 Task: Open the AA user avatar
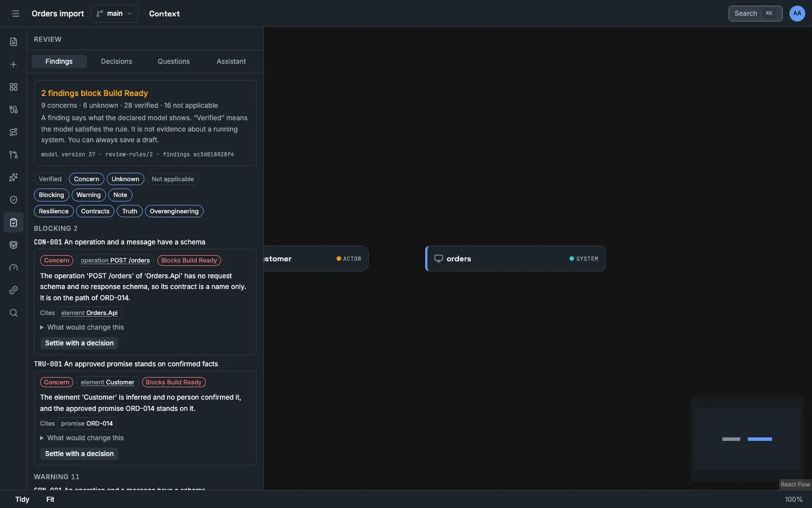click(797, 14)
